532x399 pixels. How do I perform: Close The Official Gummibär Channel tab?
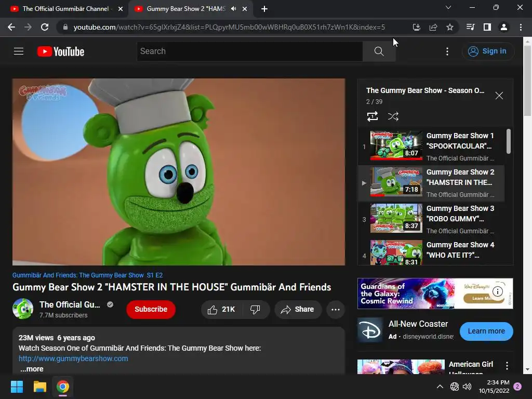pos(121,9)
